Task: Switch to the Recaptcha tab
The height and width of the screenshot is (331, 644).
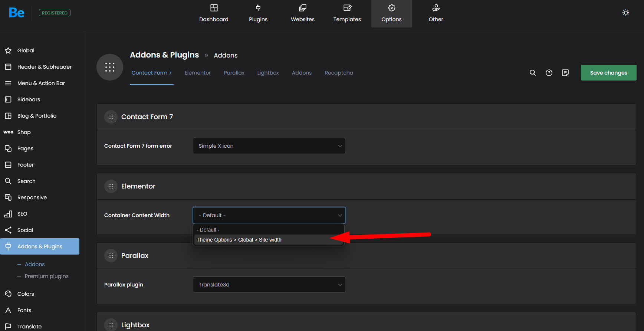Action: click(x=338, y=73)
